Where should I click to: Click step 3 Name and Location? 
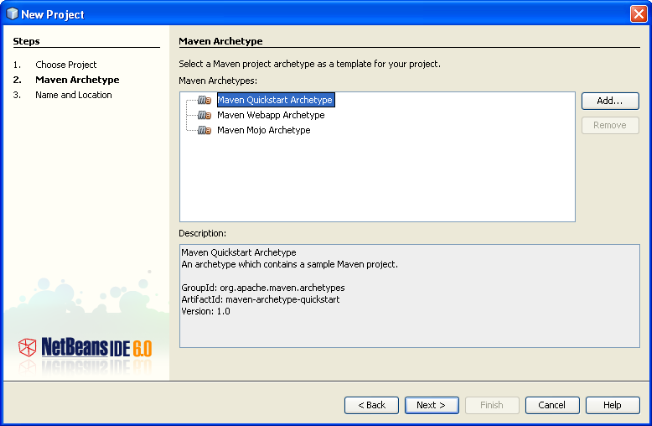pyautogui.click(x=74, y=95)
